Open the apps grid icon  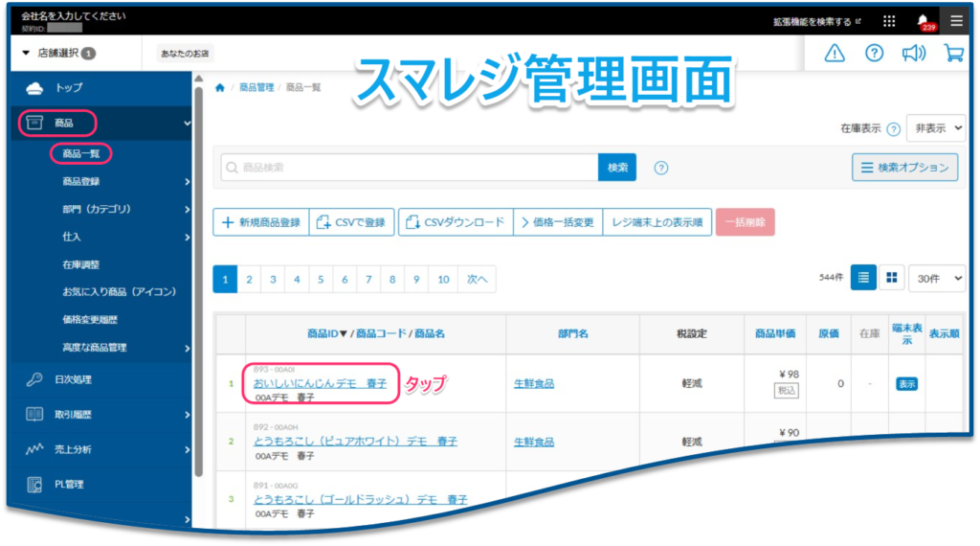[889, 21]
